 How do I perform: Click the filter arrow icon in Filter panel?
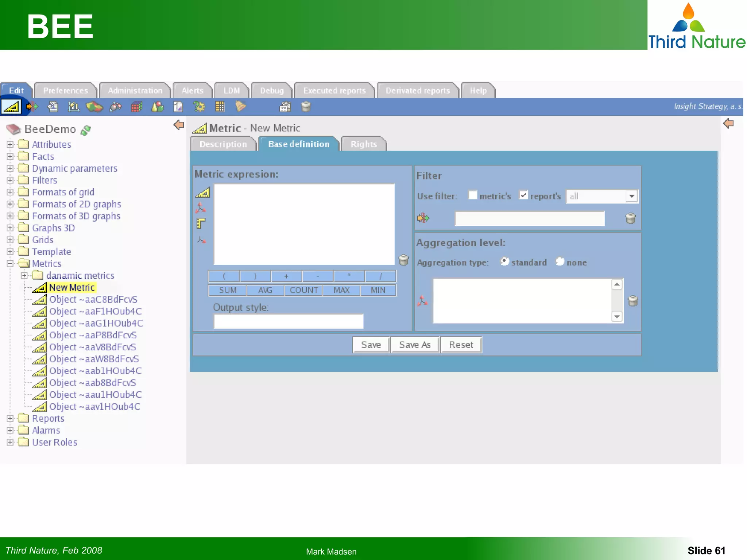pyautogui.click(x=423, y=218)
